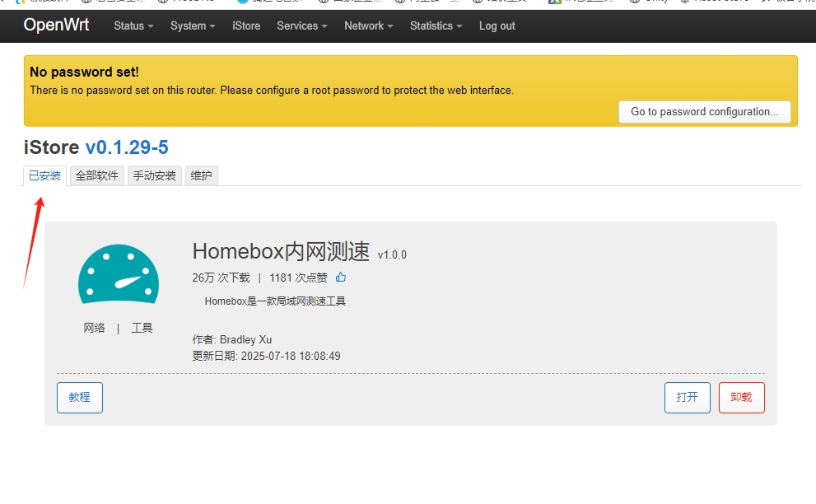Go to the iStore menu item
The width and height of the screenshot is (816, 504).
point(246,26)
